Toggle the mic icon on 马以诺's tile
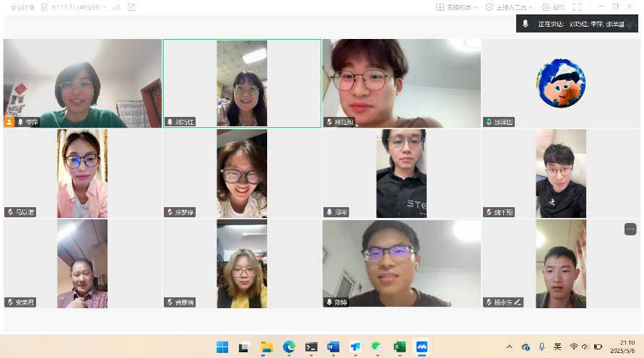This screenshot has width=644, height=358. tap(11, 212)
